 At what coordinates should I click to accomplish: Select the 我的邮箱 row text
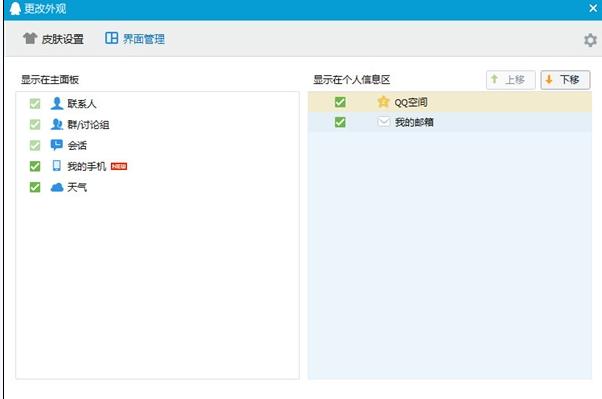pyautogui.click(x=414, y=123)
